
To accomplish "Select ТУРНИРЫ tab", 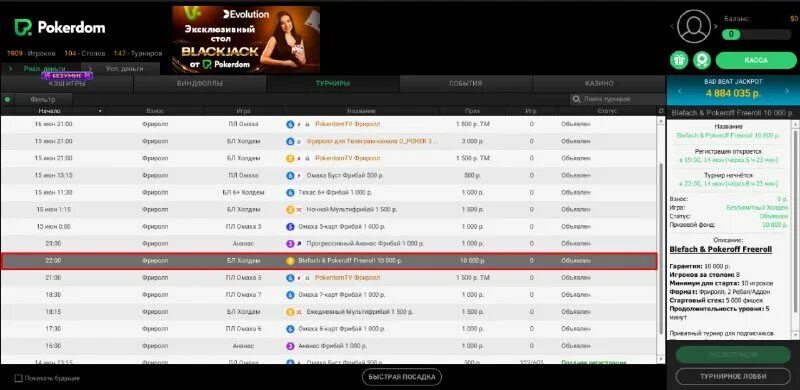I will (333, 84).
